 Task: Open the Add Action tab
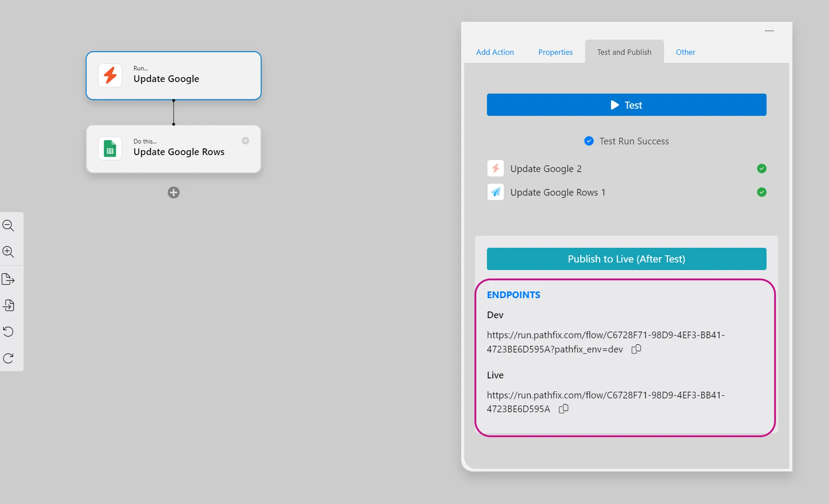495,52
